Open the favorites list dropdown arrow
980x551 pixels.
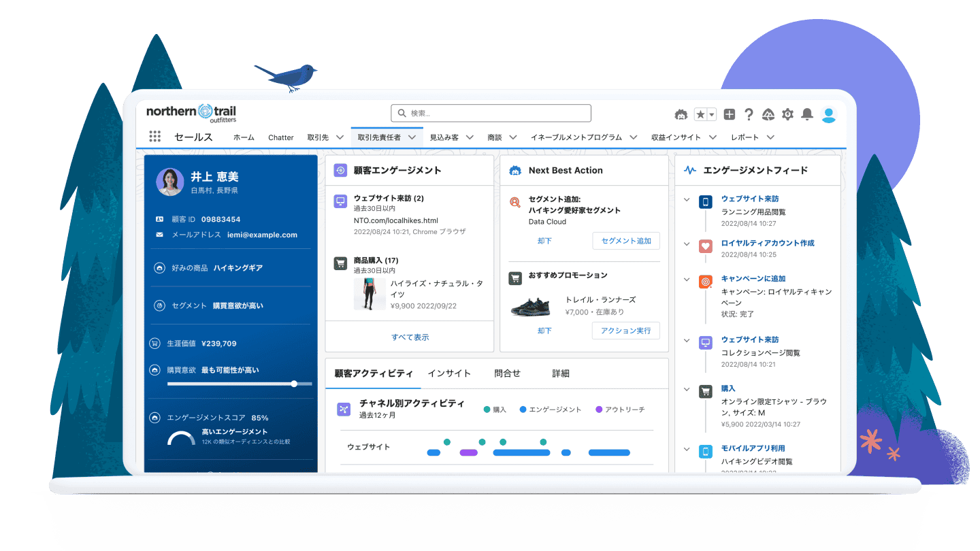coord(711,114)
